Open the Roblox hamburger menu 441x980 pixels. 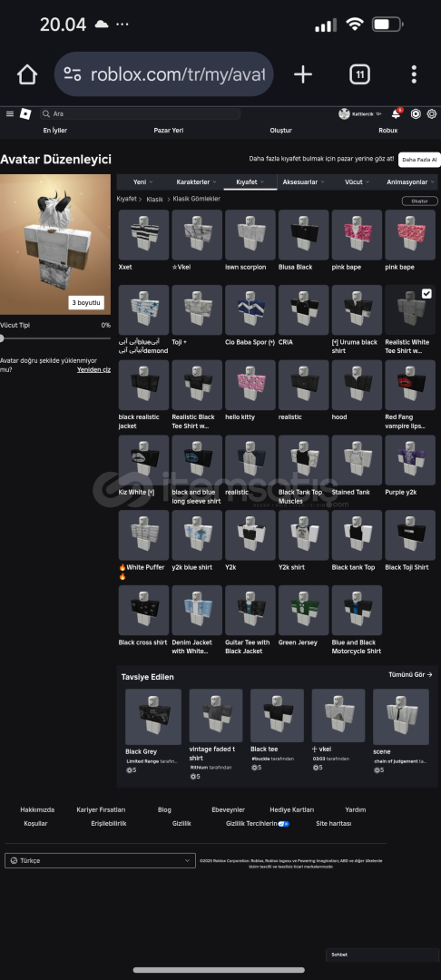(x=9, y=113)
